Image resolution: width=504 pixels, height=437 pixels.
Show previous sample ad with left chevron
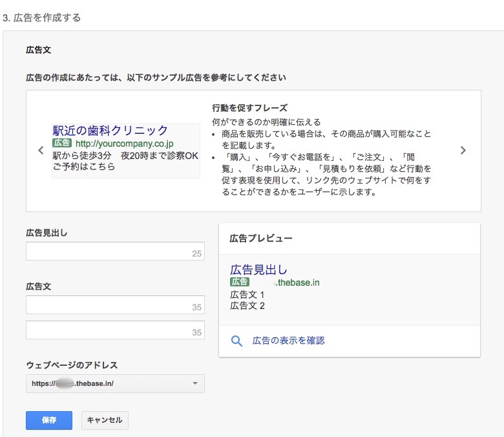[41, 150]
